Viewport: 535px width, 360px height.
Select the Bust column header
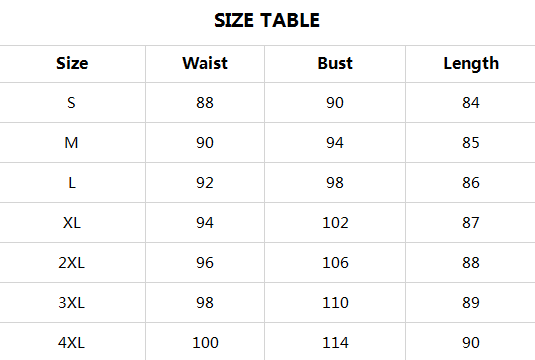[x=335, y=63]
